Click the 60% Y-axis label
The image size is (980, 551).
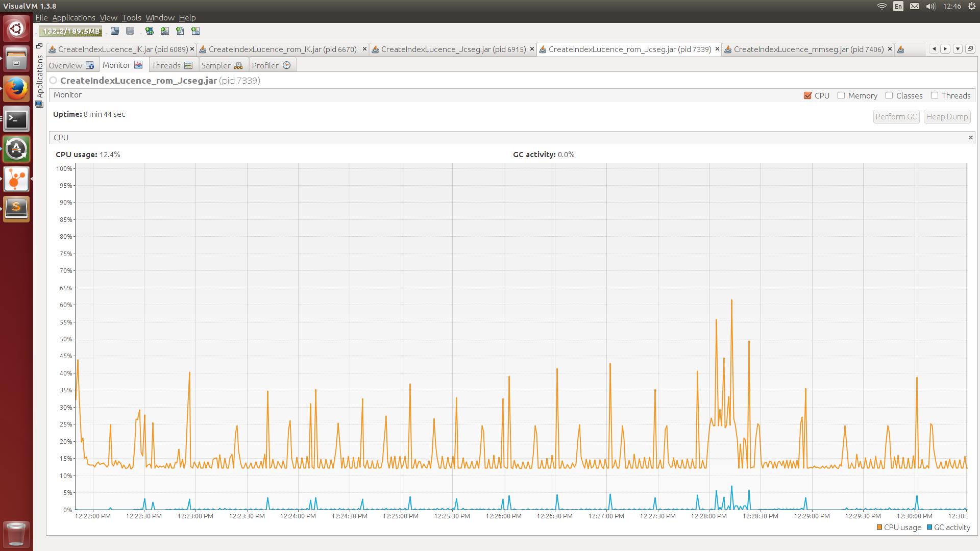66,305
